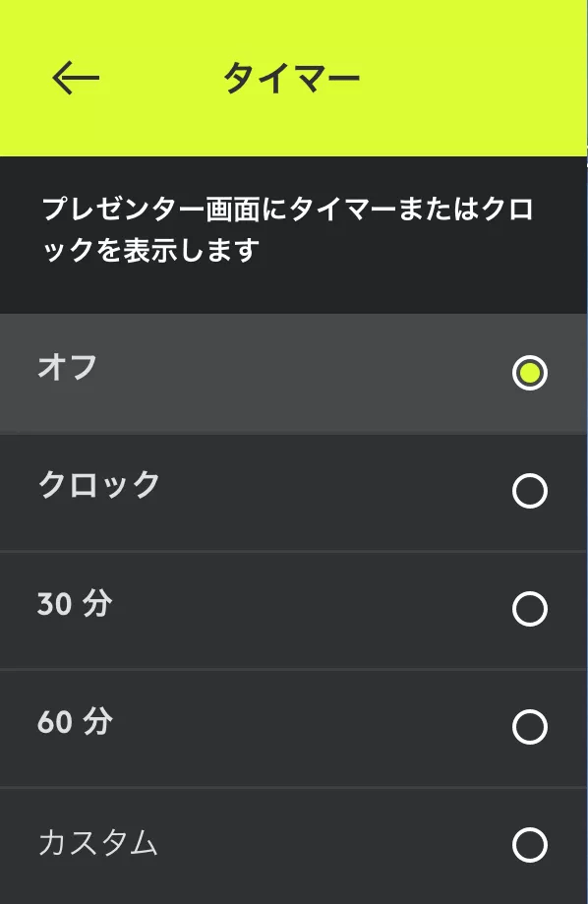Navigate back using the left arrow icon
Screen dimensions: 588x904
[74, 77]
